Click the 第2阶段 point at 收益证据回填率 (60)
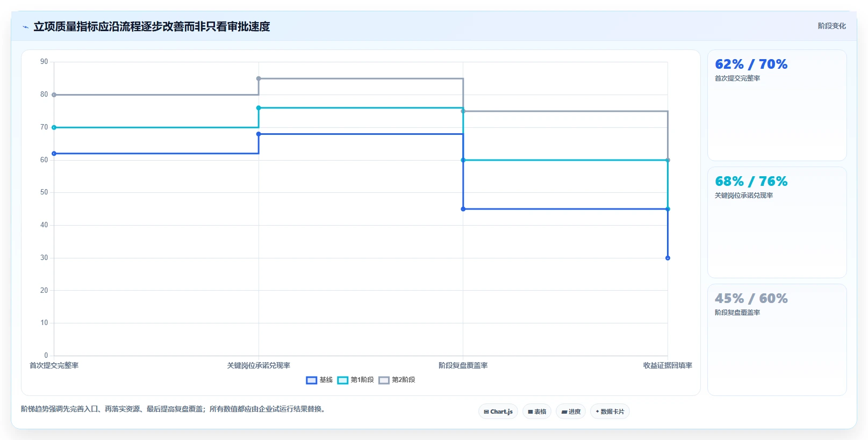The width and height of the screenshot is (868, 440). 668,160
